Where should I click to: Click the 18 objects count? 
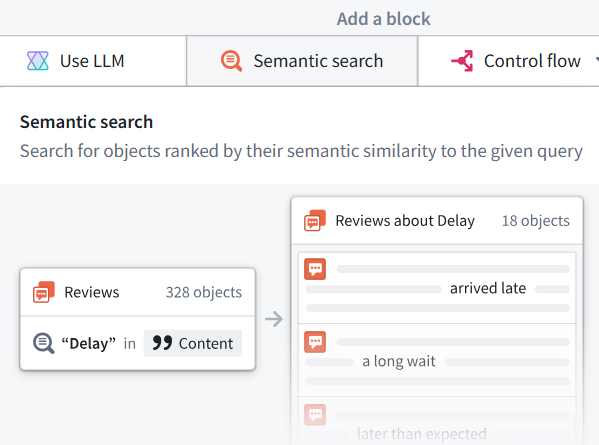coord(536,221)
